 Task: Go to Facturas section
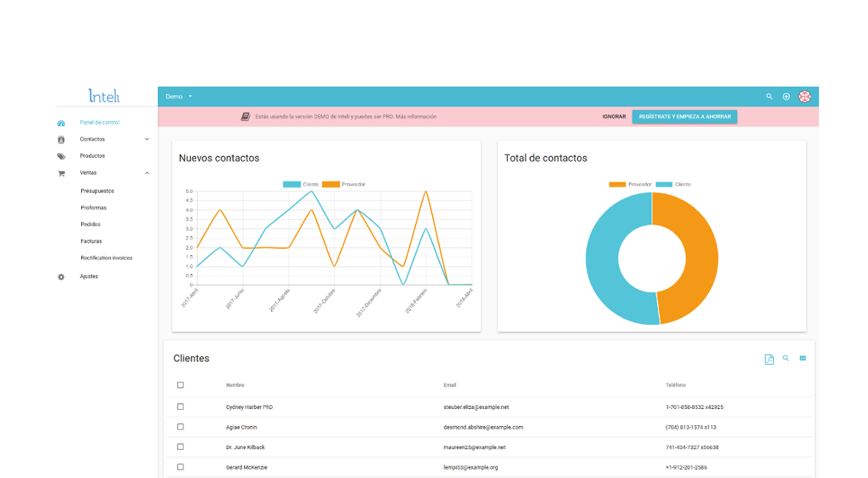(91, 241)
